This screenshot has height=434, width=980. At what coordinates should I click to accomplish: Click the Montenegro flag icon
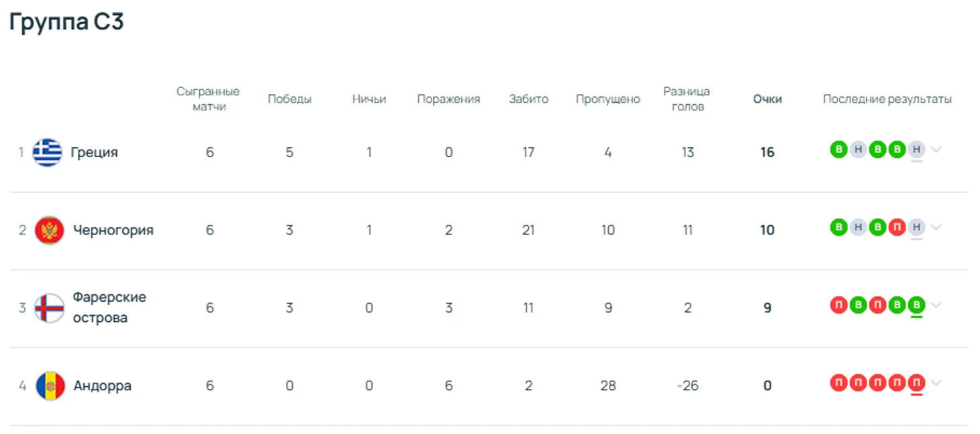tap(49, 230)
